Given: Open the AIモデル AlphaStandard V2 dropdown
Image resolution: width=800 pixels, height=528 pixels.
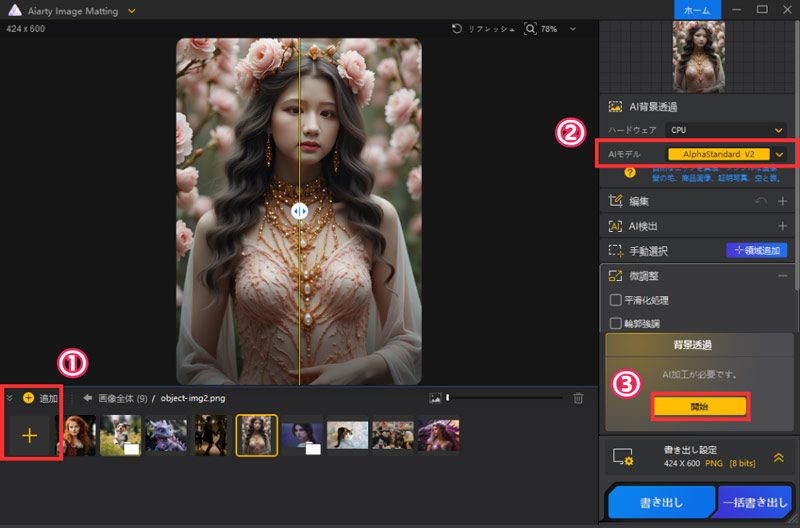Looking at the screenshot, I should click(726, 154).
